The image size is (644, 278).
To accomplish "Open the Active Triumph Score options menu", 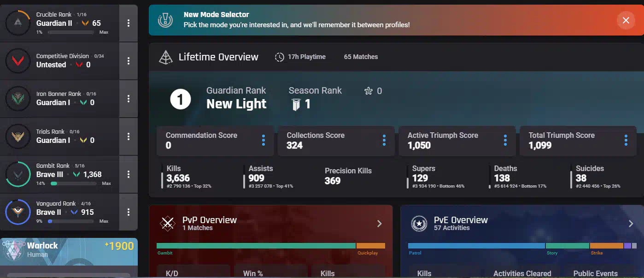I will click(x=505, y=140).
